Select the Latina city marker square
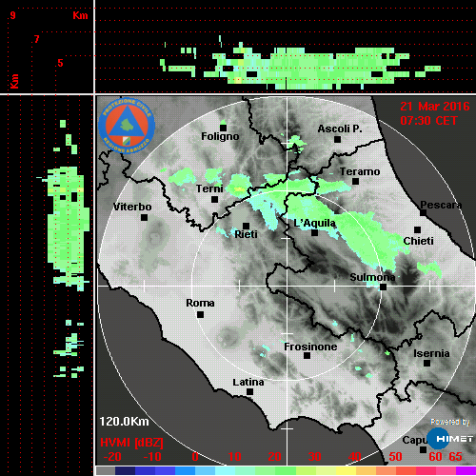 pyautogui.click(x=250, y=391)
